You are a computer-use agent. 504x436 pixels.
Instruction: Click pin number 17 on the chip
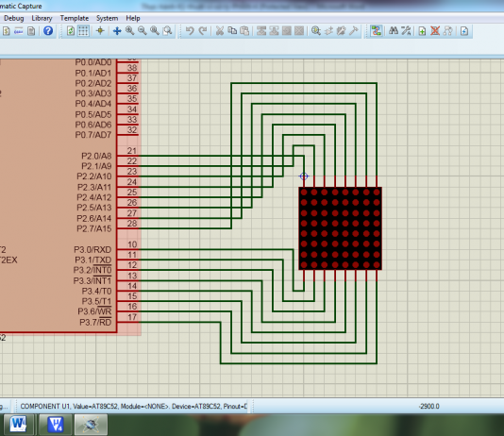[132, 317]
